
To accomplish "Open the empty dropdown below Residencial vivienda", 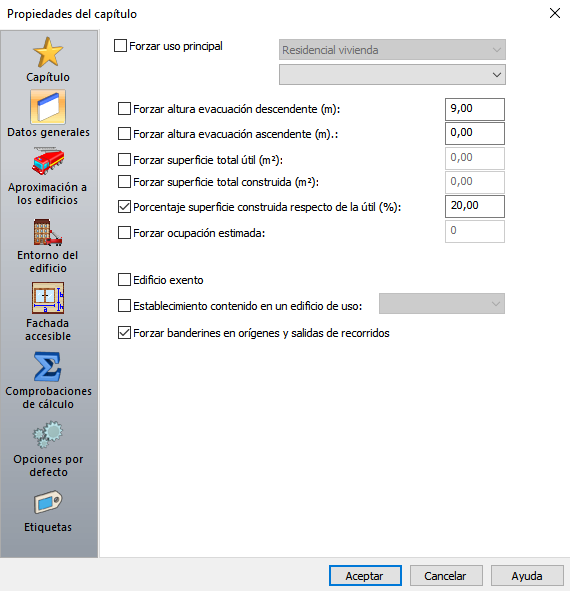I will (x=392, y=75).
